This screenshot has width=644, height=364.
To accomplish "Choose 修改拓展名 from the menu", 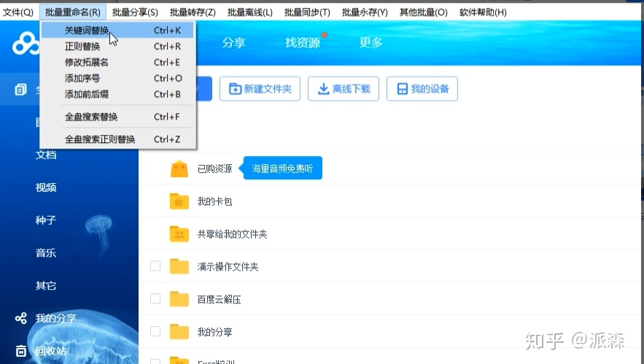I will (117, 63).
